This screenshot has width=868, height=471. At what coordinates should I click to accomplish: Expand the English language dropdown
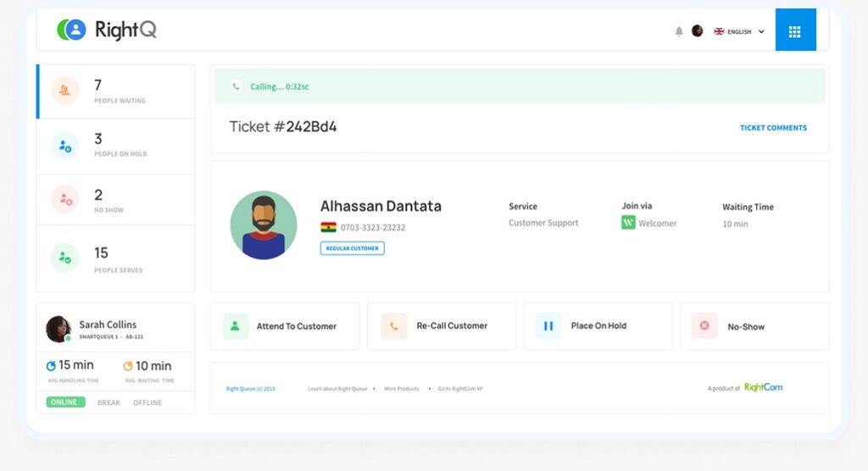click(x=739, y=31)
